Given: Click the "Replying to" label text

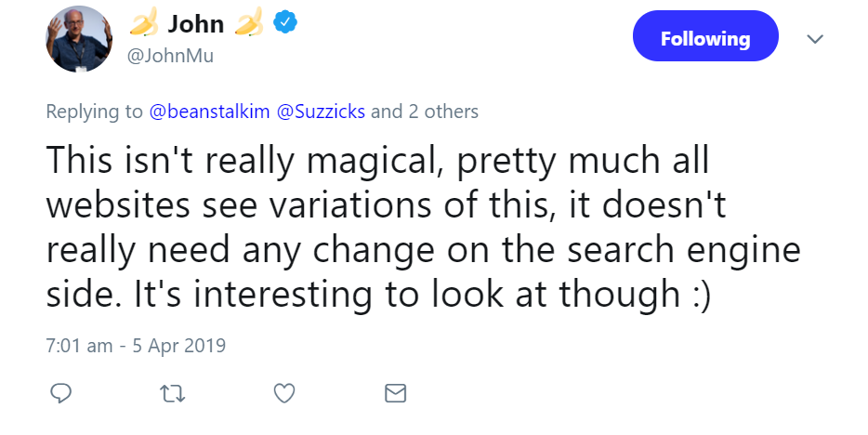Looking at the screenshot, I should (95, 112).
